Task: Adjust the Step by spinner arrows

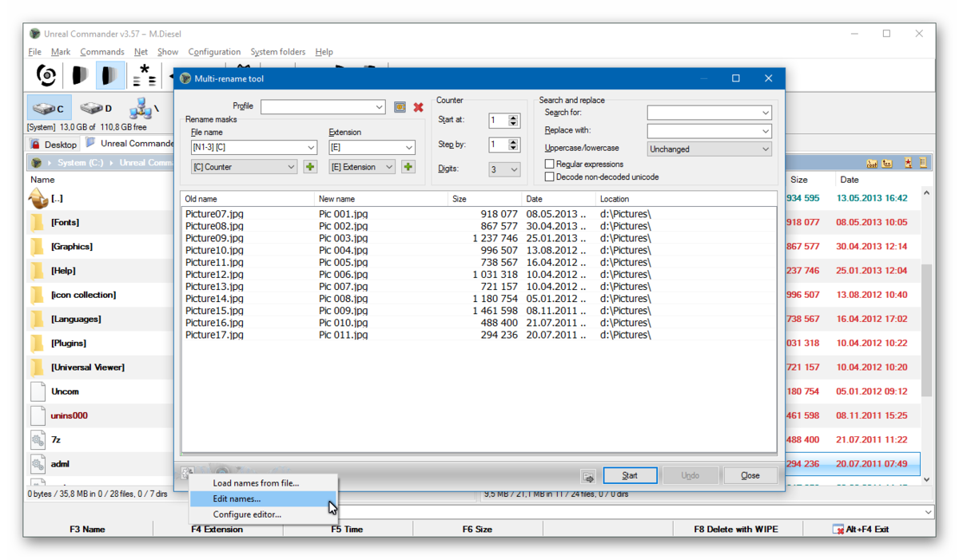Action: pos(514,145)
